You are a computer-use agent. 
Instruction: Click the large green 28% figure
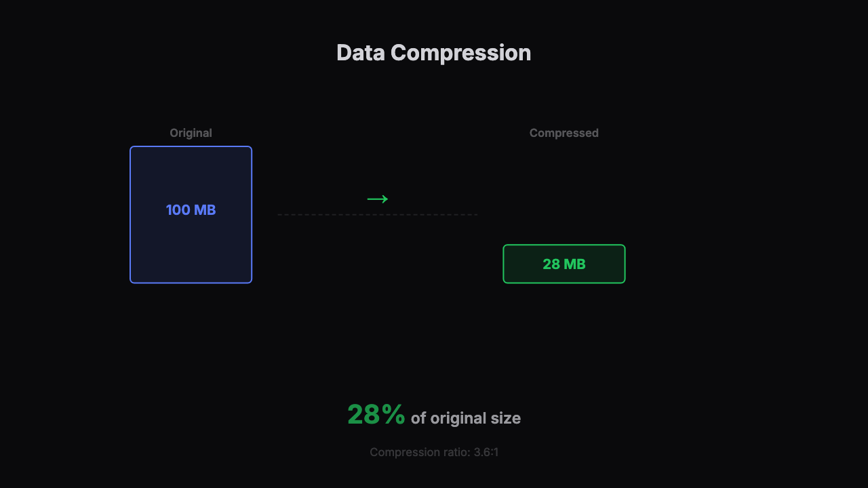pyautogui.click(x=376, y=414)
